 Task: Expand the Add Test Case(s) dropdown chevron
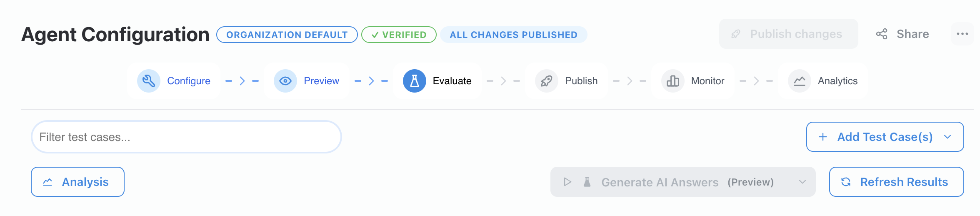pyautogui.click(x=947, y=137)
